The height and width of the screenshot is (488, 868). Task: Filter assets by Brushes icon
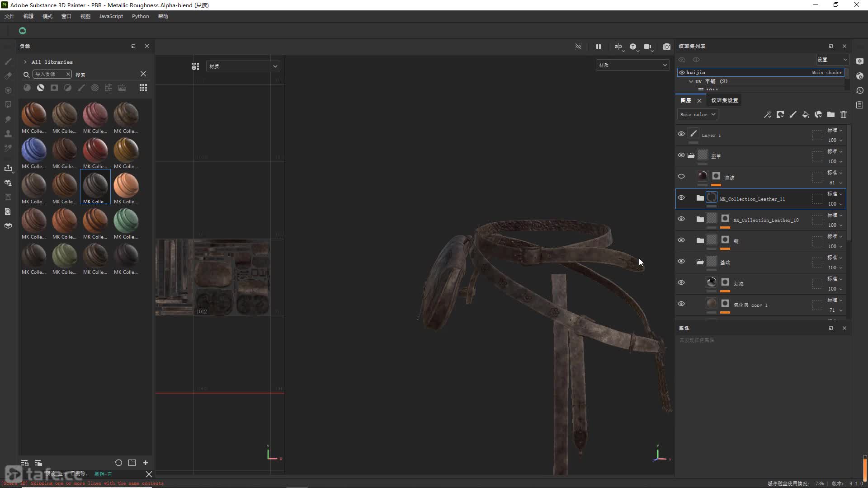(x=81, y=88)
